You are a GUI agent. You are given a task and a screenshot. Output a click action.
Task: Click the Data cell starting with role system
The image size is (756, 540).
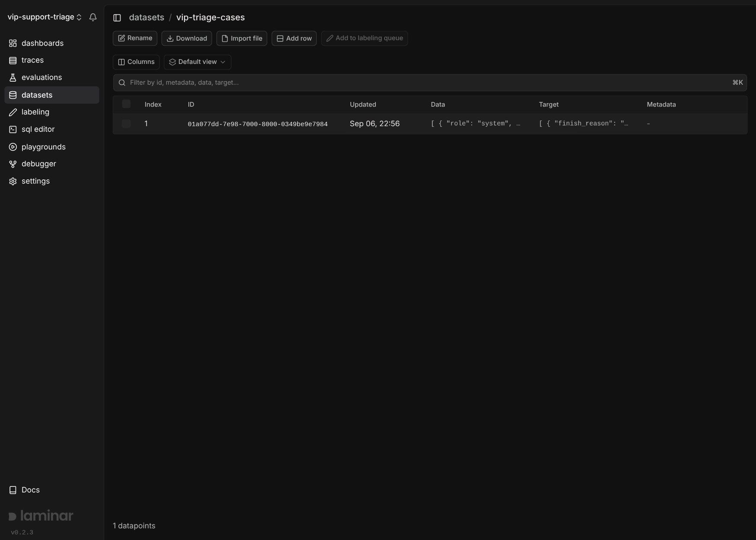(475, 124)
